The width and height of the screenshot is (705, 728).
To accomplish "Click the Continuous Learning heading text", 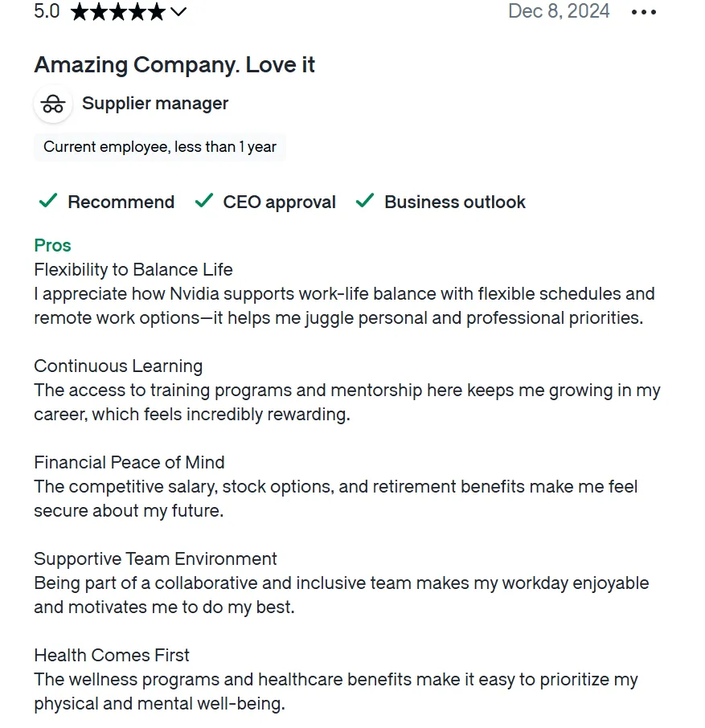I will coord(118,366).
